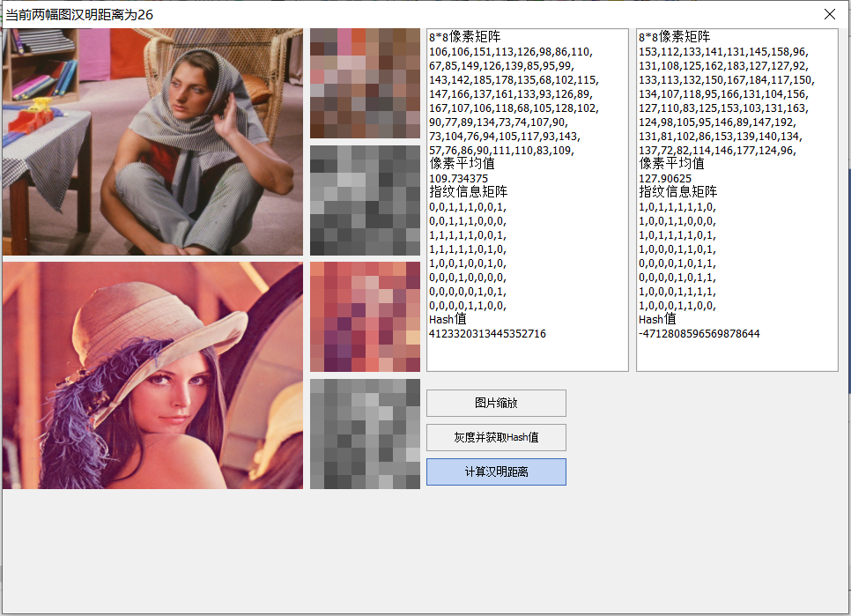Image resolution: width=851 pixels, height=616 pixels.
Task: Click the right panel's Hash值 label
Action: pyautogui.click(x=657, y=319)
